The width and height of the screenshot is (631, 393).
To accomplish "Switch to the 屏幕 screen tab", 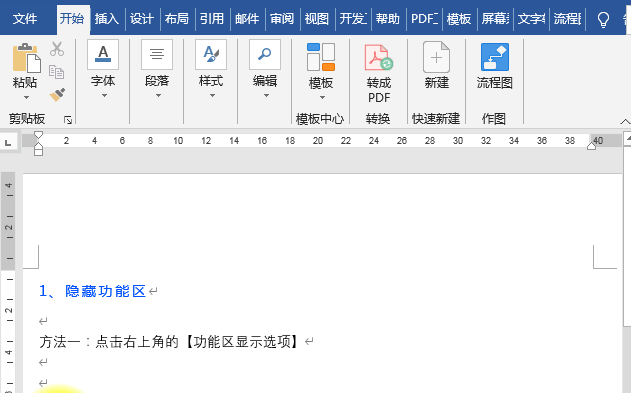I will tap(495, 19).
